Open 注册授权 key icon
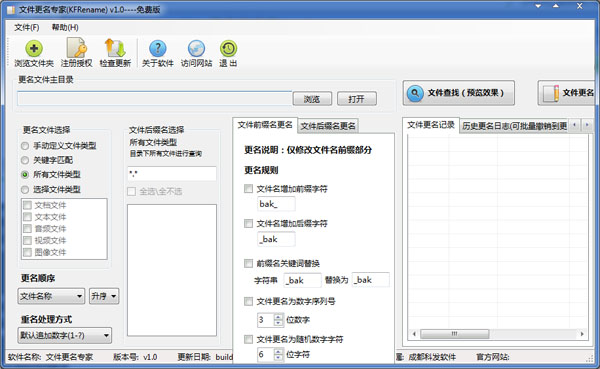The height and width of the screenshot is (369, 600). (77, 47)
